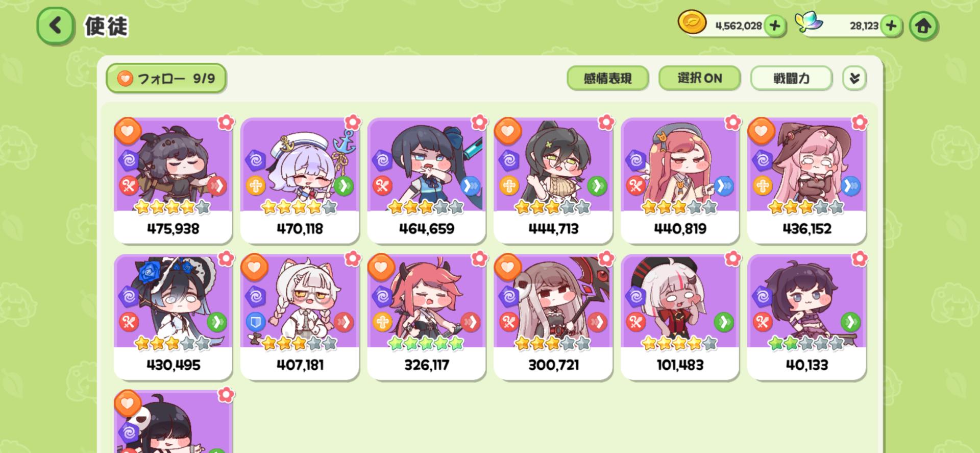Unfollow the 407,181 cat-eared character via its heart
Screen dimensions: 980x453
(x=254, y=267)
